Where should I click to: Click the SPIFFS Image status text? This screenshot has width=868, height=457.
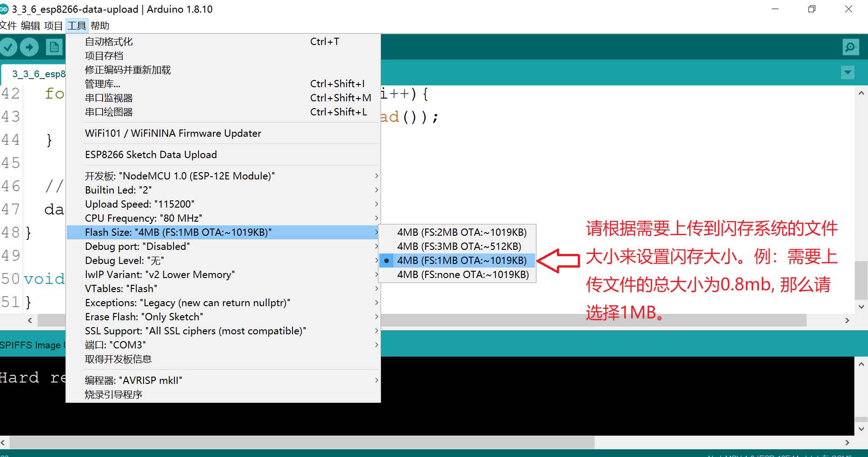33,345
